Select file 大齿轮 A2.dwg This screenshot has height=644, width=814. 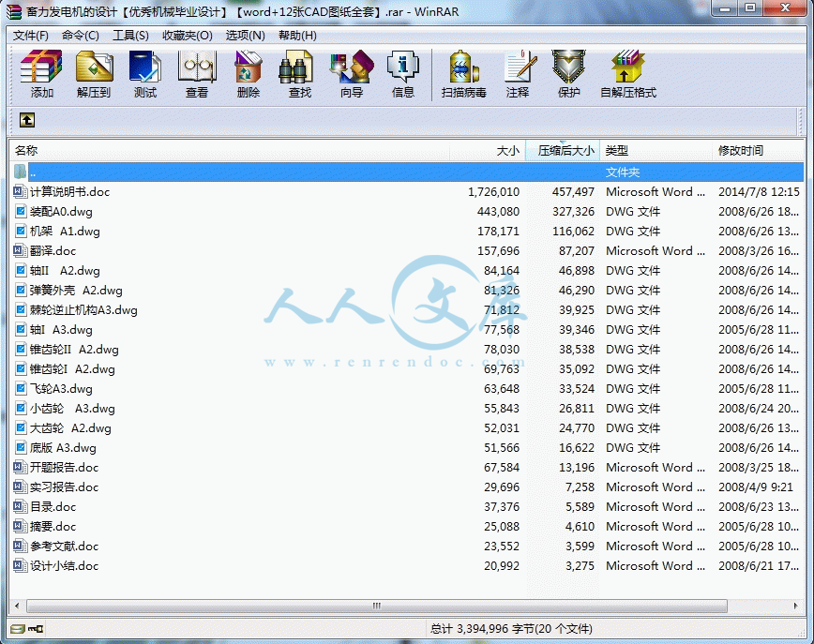(x=70, y=428)
